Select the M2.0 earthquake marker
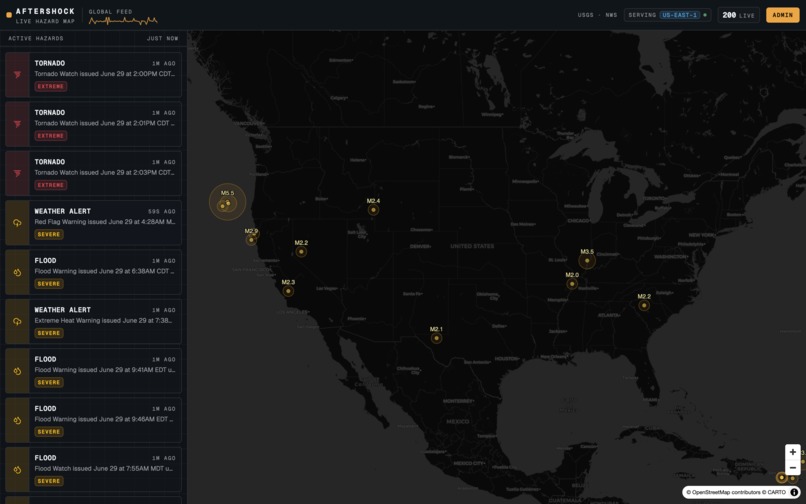Viewport: 806px width, 504px height. pos(572,284)
